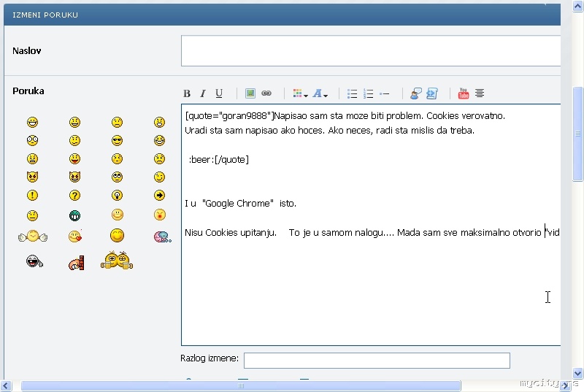This screenshot has height=392, width=584.
Task: Click the center text alignment icon
Action: [x=480, y=93]
